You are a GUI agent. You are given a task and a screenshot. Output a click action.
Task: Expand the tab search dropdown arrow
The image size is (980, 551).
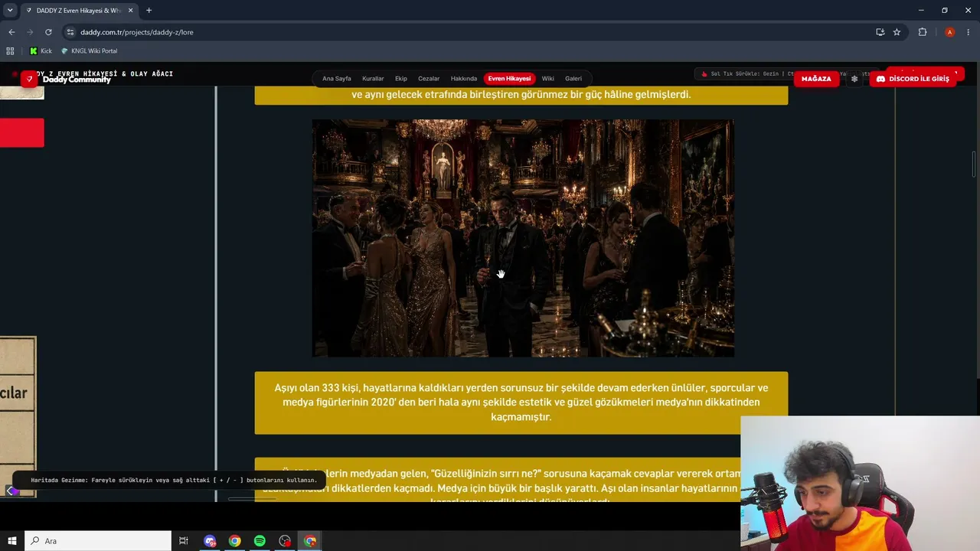[10, 11]
